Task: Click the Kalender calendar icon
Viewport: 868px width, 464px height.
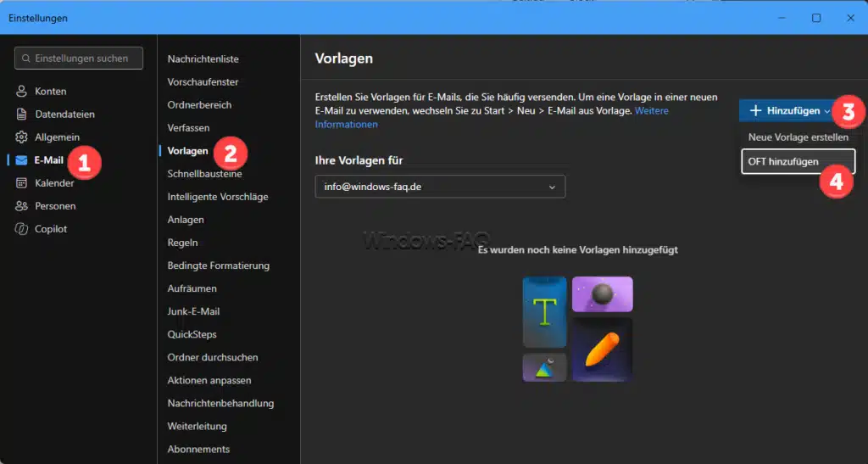Action: coord(21,182)
